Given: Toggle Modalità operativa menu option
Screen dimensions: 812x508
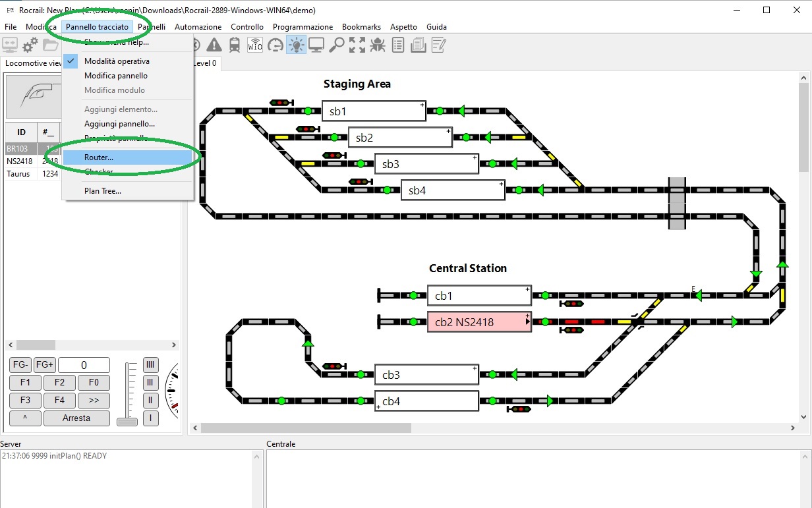Looking at the screenshot, I should coord(117,61).
